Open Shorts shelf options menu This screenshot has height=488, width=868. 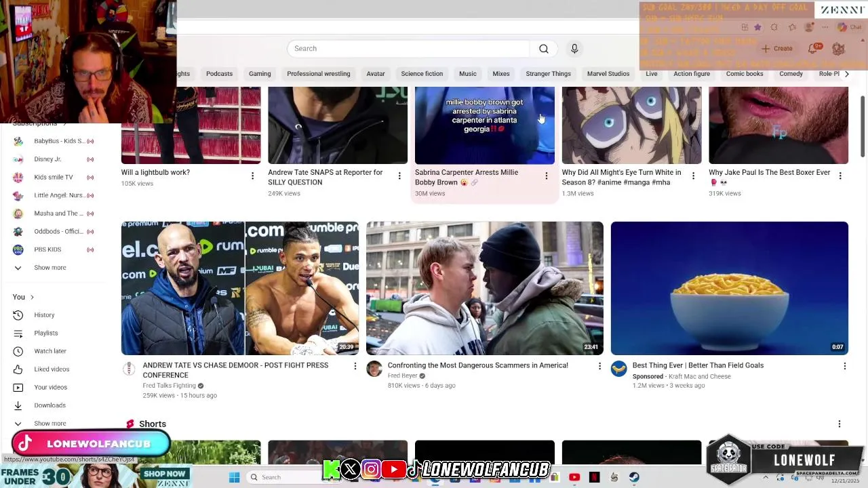tap(839, 424)
